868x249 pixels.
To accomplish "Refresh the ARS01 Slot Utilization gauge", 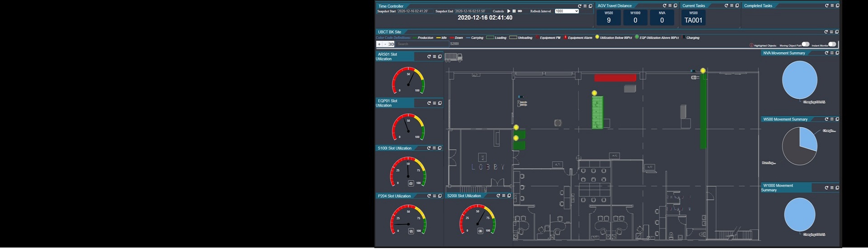I will pyautogui.click(x=429, y=57).
